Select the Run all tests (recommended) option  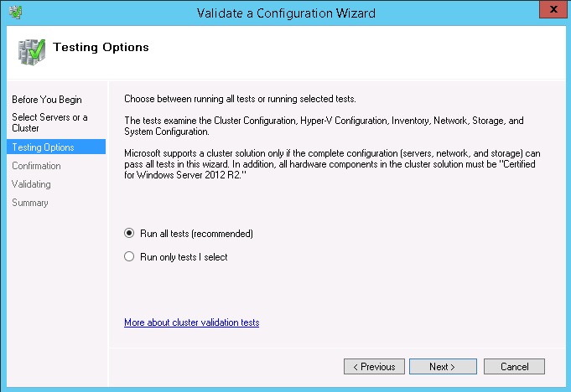click(x=129, y=234)
